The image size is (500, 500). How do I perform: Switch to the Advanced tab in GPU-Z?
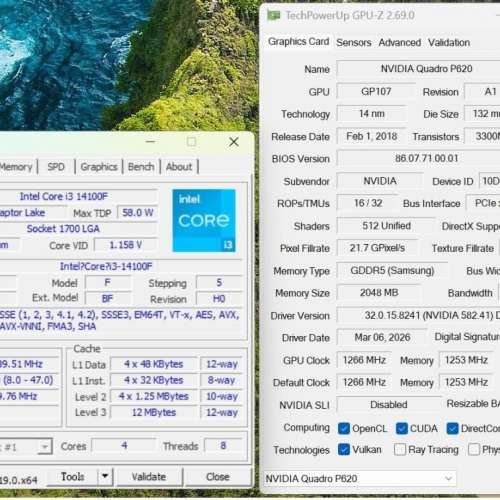pyautogui.click(x=400, y=43)
